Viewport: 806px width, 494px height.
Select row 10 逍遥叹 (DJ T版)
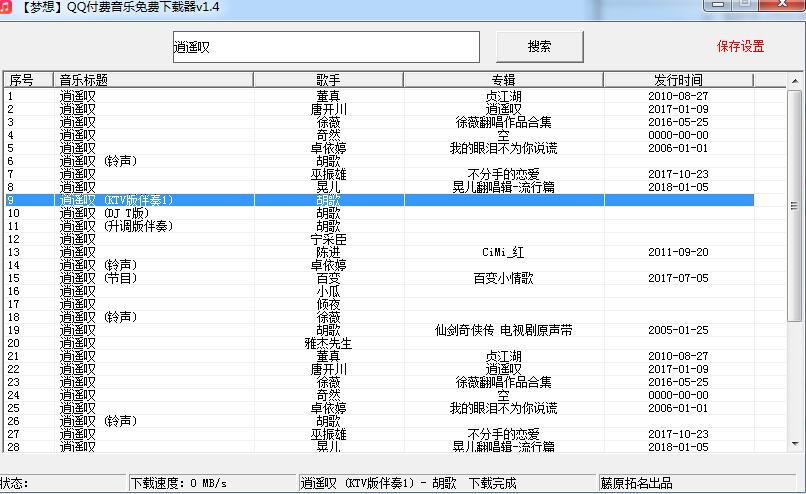tap(379, 213)
